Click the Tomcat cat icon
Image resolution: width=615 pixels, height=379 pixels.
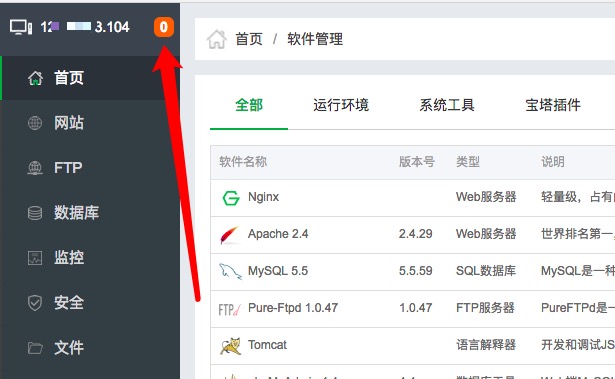[231, 346]
